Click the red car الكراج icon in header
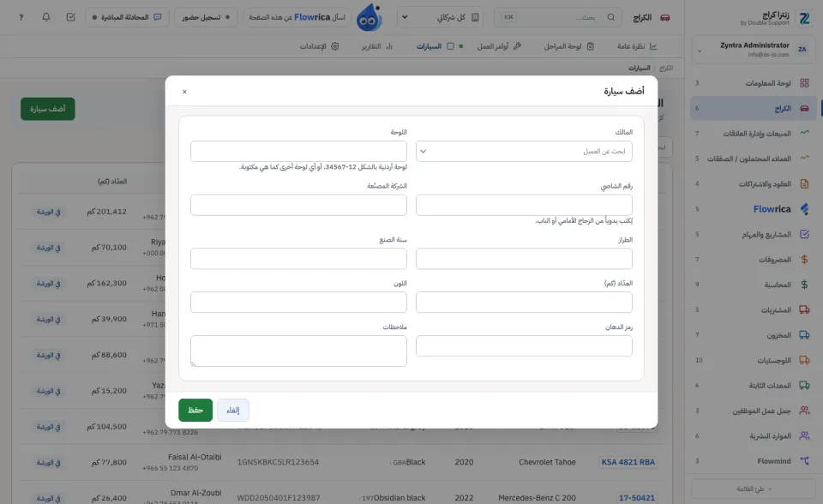 (665, 17)
